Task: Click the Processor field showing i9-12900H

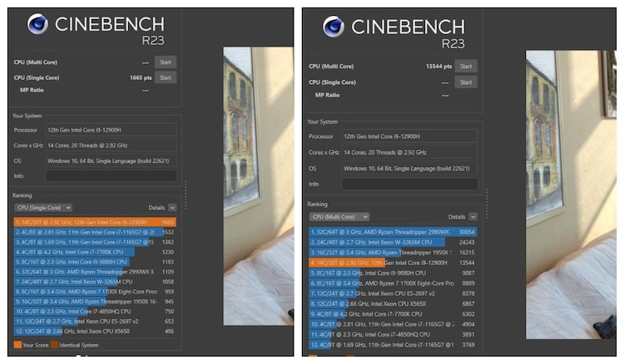Action: coord(111,130)
